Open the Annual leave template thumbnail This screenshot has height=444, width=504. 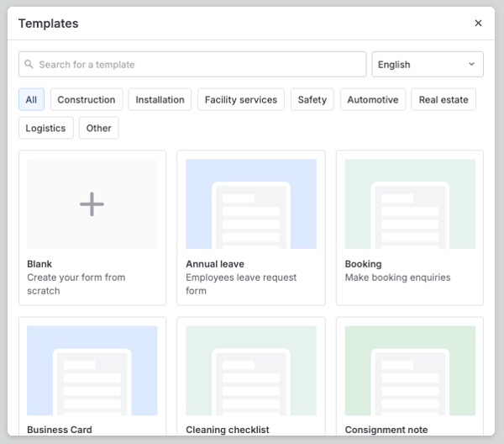point(251,203)
